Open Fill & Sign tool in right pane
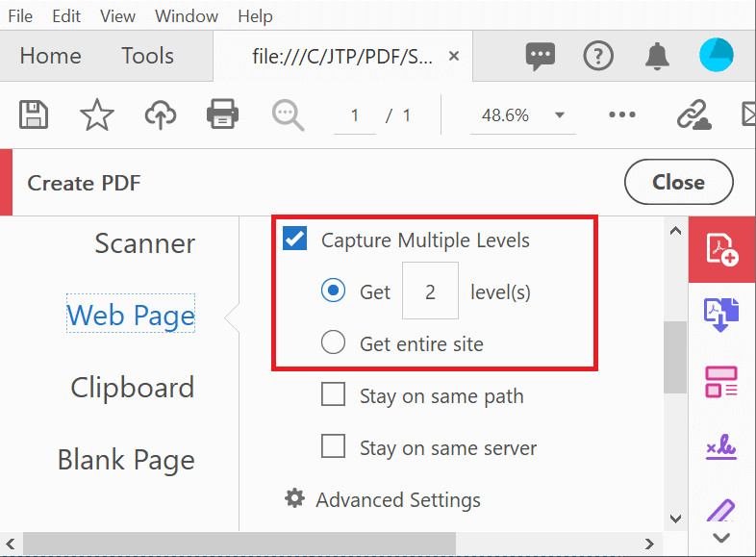This screenshot has width=756, height=557. (721, 446)
